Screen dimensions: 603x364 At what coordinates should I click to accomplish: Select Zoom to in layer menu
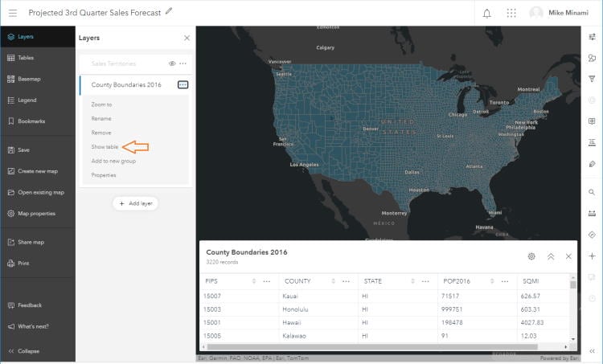click(101, 104)
